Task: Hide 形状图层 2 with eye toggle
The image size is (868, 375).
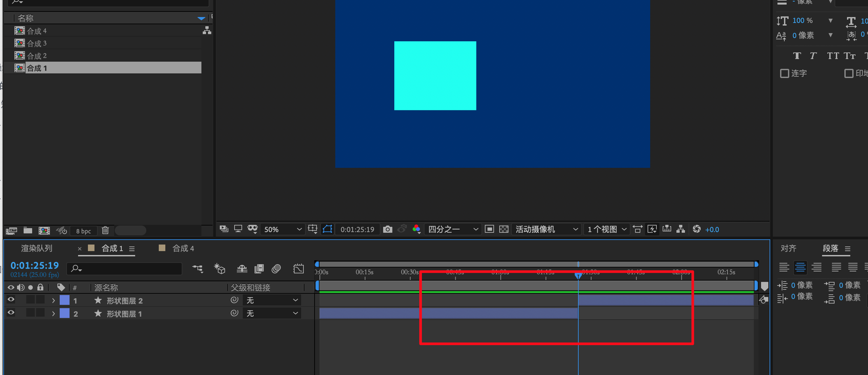Action: pyautogui.click(x=11, y=299)
